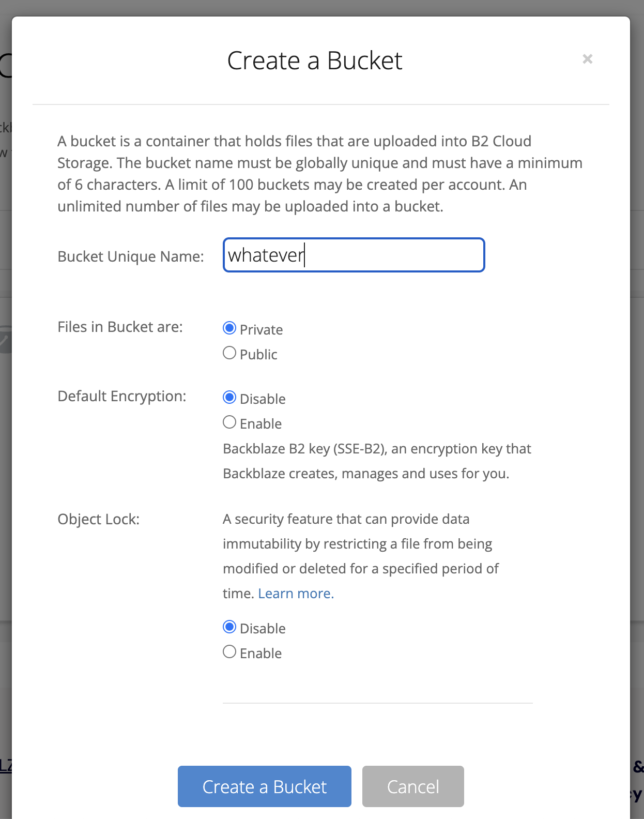The width and height of the screenshot is (644, 819).
Task: Click the Backblaze B2 key SSE-B2 description
Action: [x=376, y=461]
